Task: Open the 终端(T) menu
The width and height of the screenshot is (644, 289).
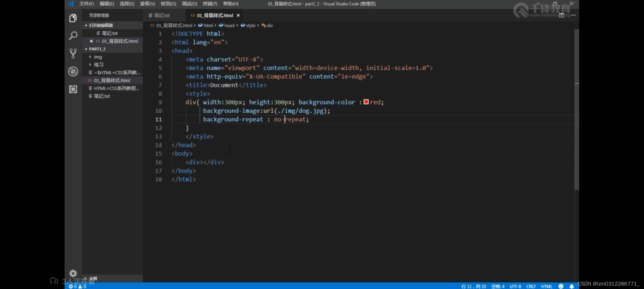Action: (x=210, y=4)
